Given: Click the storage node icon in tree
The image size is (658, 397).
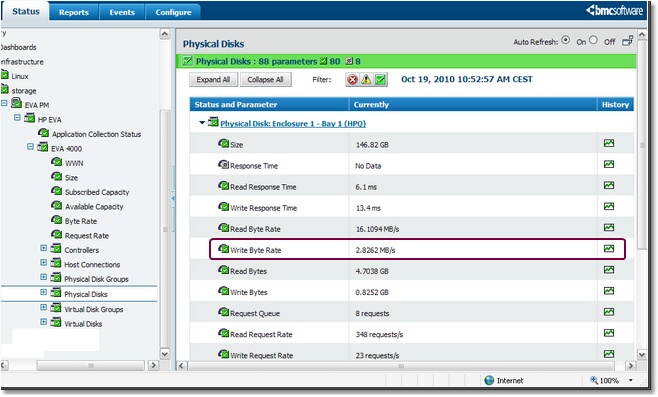Looking at the screenshot, I should pyautogui.click(x=5, y=89).
